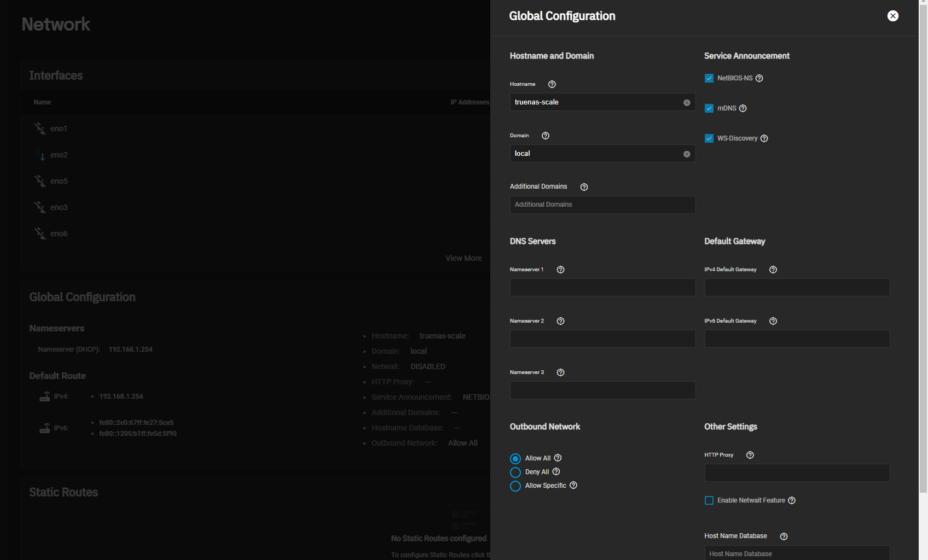The height and width of the screenshot is (560, 928).
Task: Focus the Host Name Database input
Action: 797,553
